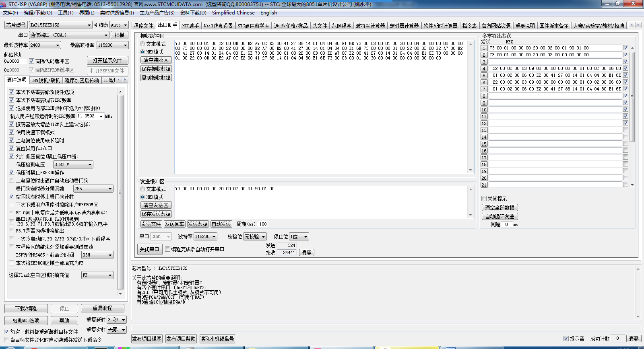644x349 pixels.
Task: Click the 下载/编程 button
Action: point(26,308)
